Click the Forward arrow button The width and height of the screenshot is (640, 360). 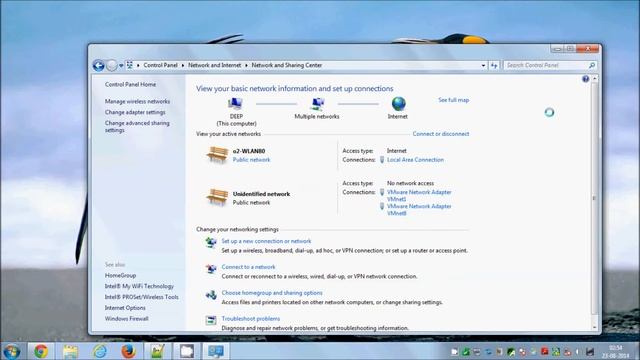[x=111, y=65]
